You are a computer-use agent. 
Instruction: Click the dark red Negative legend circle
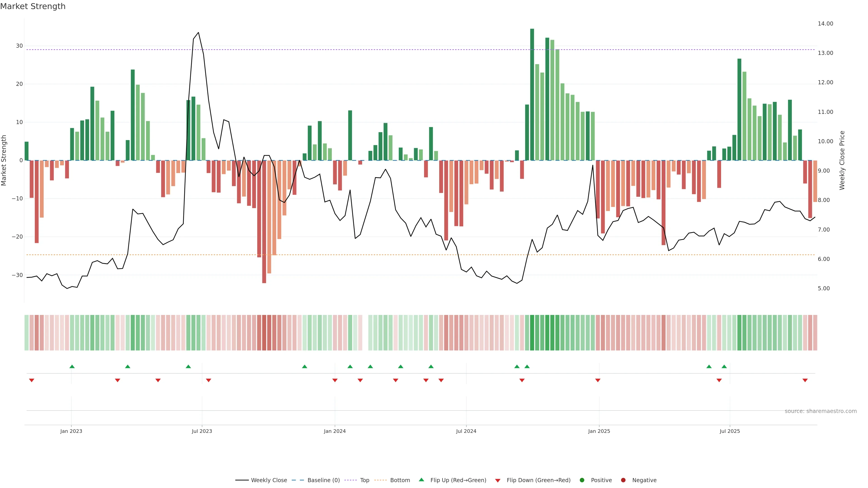tap(623, 480)
